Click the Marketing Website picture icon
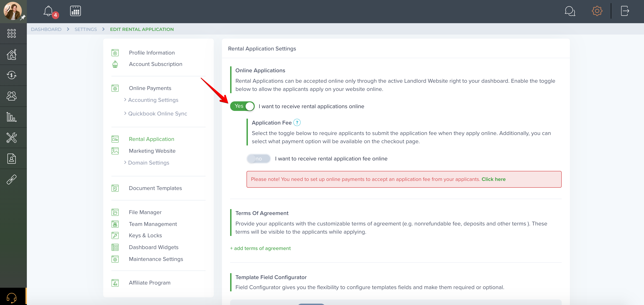This screenshot has height=305, width=644. pos(115,151)
